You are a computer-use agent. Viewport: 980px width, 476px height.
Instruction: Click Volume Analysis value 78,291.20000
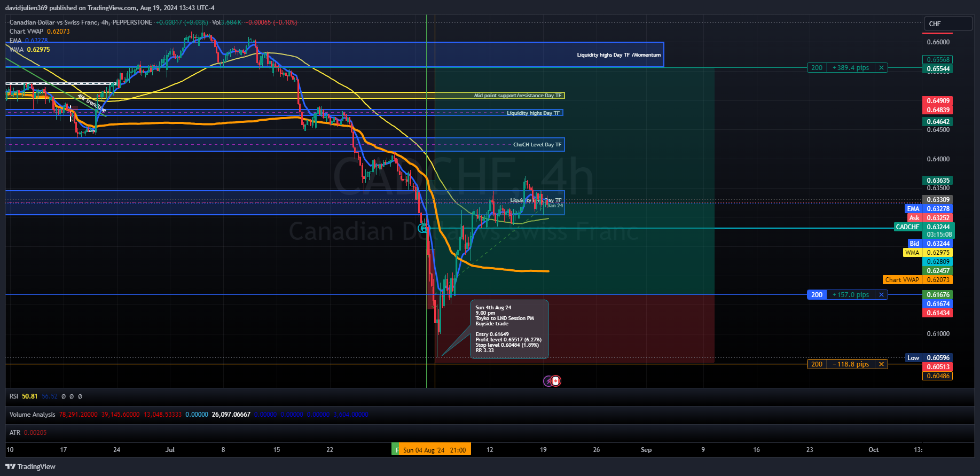79,415
